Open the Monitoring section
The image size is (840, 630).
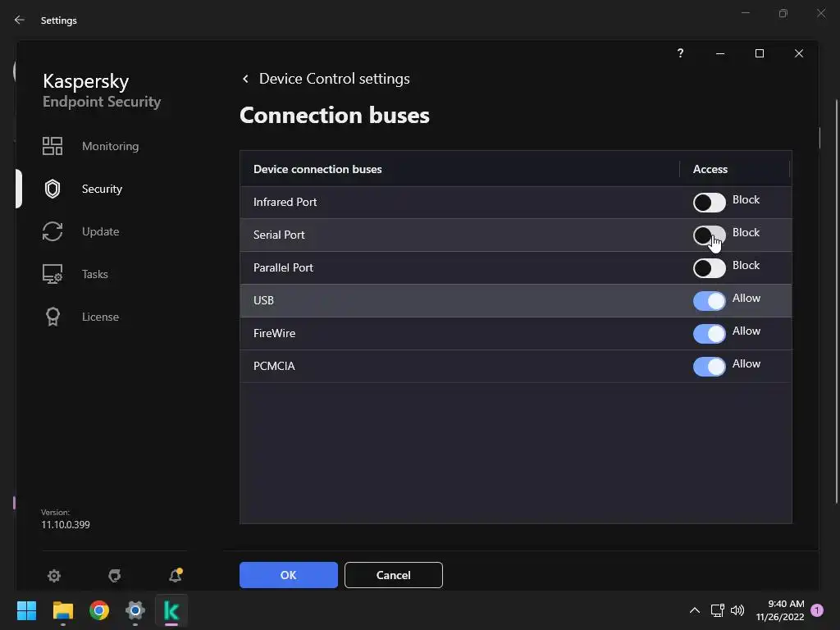(x=111, y=146)
